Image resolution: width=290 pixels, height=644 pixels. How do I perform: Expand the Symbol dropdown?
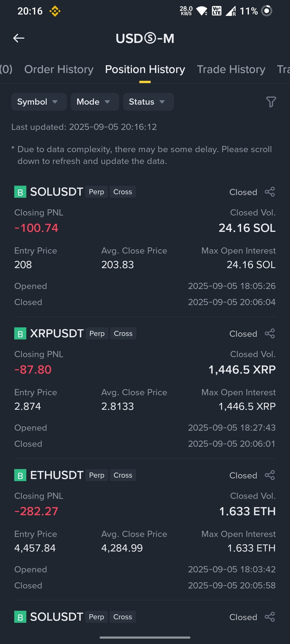(x=39, y=102)
